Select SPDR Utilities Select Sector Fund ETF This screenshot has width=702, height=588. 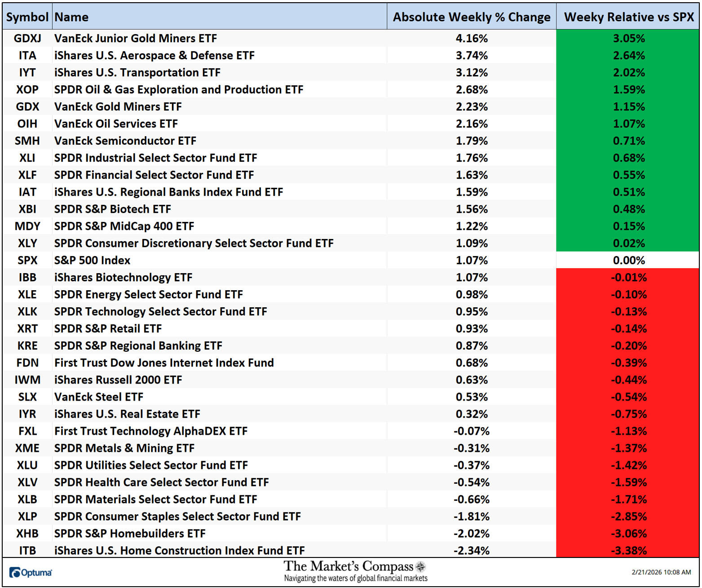tap(151, 465)
